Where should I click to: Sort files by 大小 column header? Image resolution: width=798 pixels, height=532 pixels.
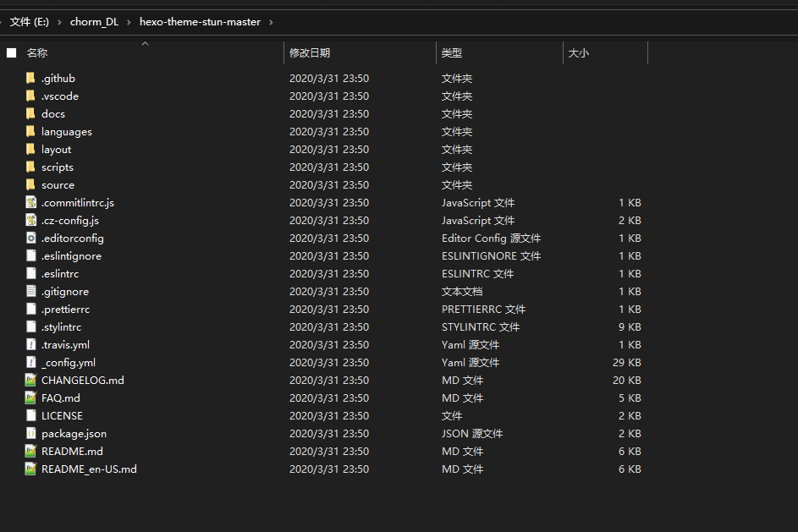point(578,53)
